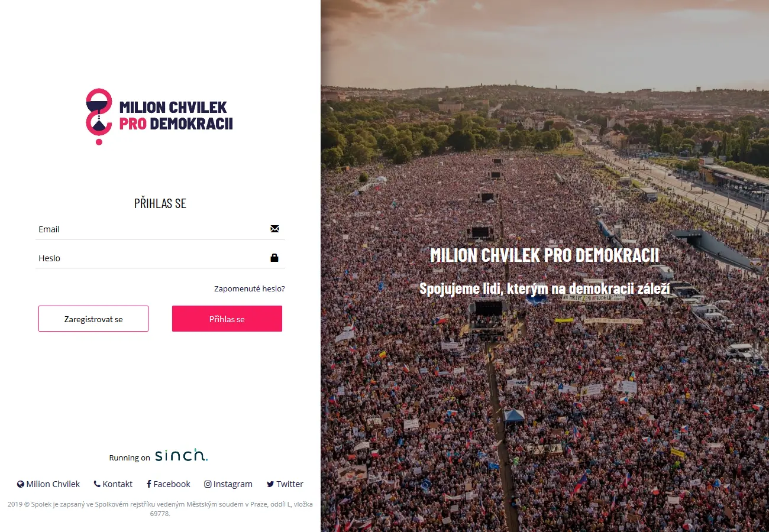Click the pink hourglass logo emblem

(x=99, y=116)
